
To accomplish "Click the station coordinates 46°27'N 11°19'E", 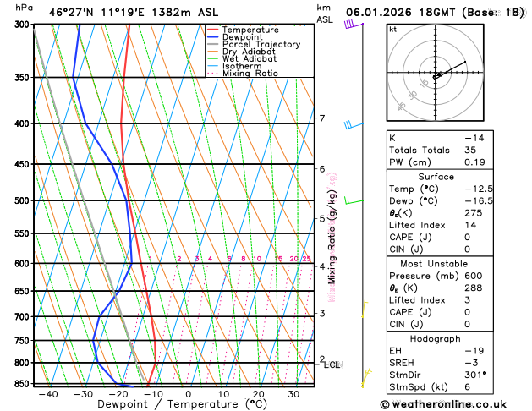I will [x=96, y=13].
